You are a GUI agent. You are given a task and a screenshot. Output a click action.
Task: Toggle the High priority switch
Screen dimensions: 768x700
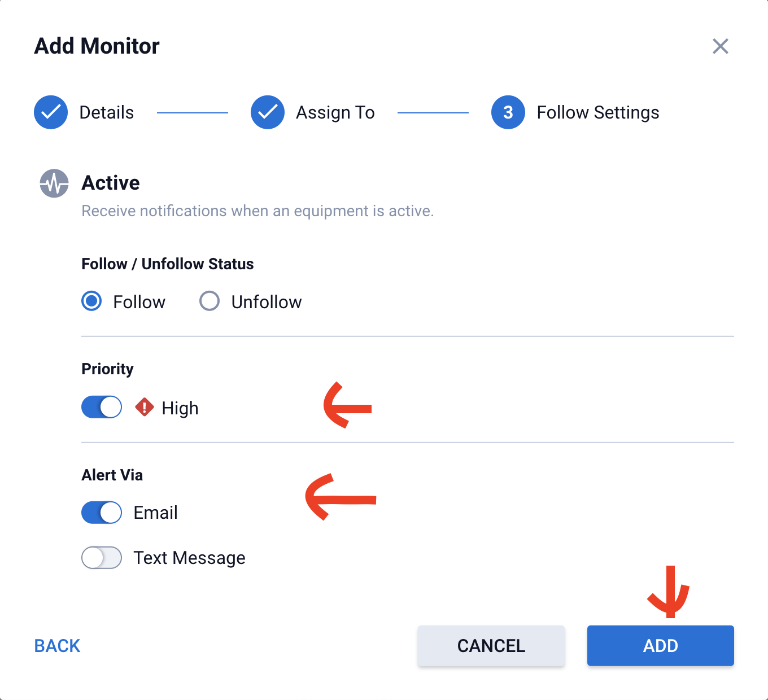click(102, 407)
